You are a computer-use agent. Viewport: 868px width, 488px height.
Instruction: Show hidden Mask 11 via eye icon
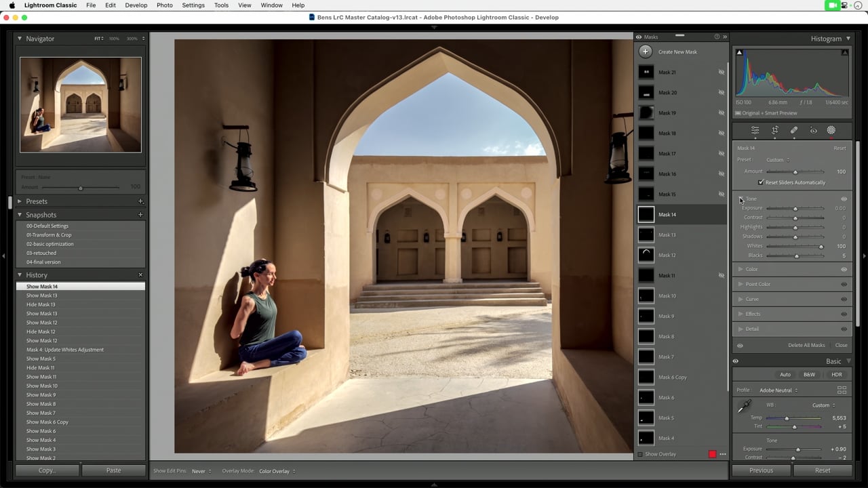[722, 275]
